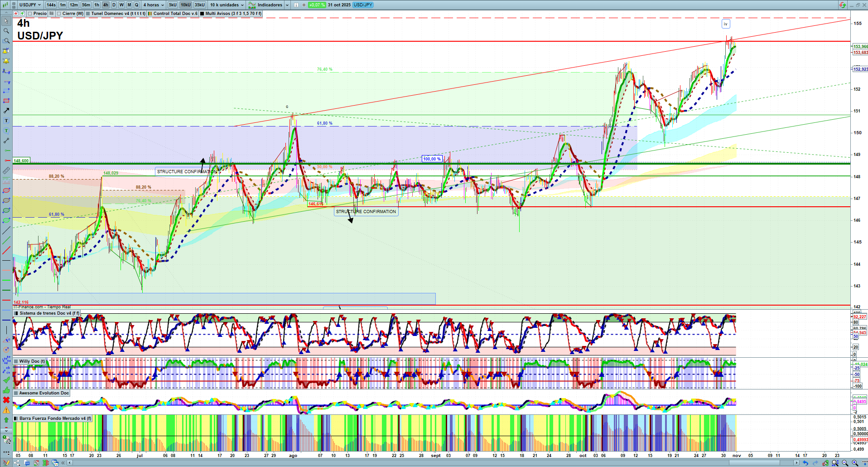
Task: Toggle Tunel Domenec v4 indicator visibility
Action: 88,14
